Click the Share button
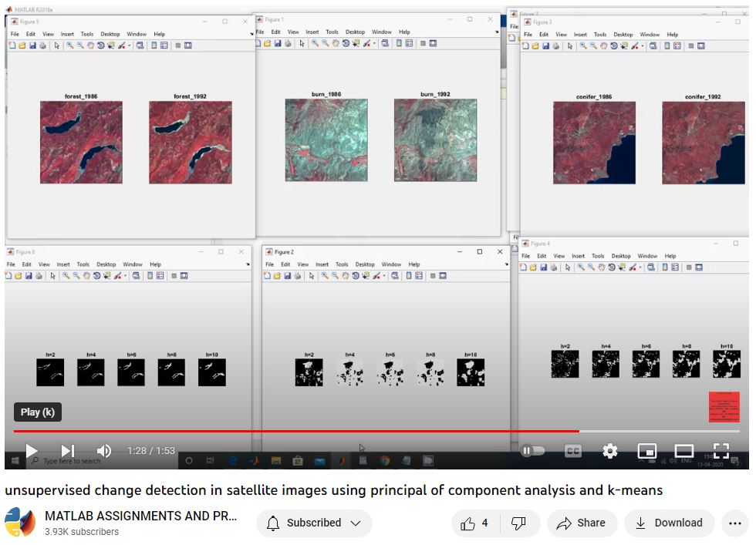The image size is (756, 545). pyautogui.click(x=582, y=523)
